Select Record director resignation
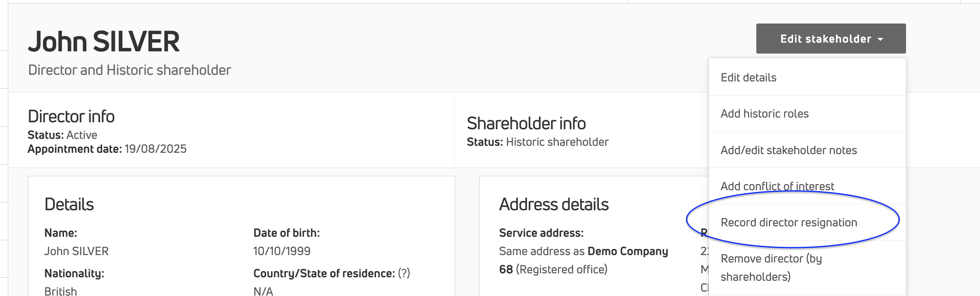The height and width of the screenshot is (296, 980). pos(789,222)
